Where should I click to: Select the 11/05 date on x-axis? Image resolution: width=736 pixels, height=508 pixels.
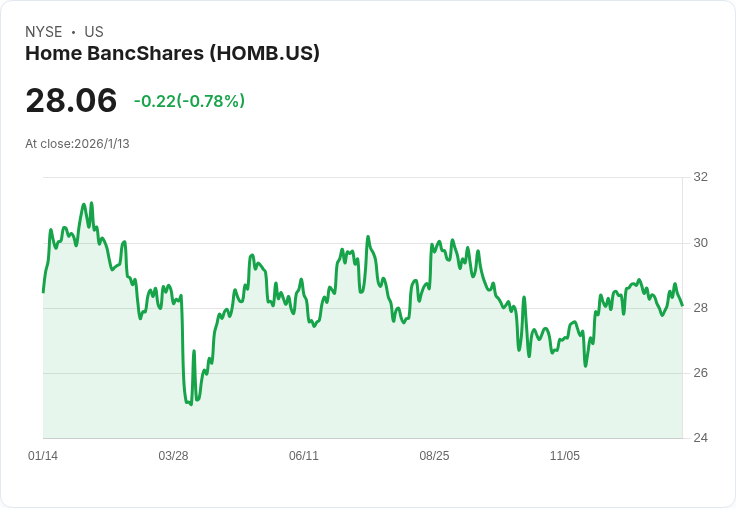[x=565, y=456]
